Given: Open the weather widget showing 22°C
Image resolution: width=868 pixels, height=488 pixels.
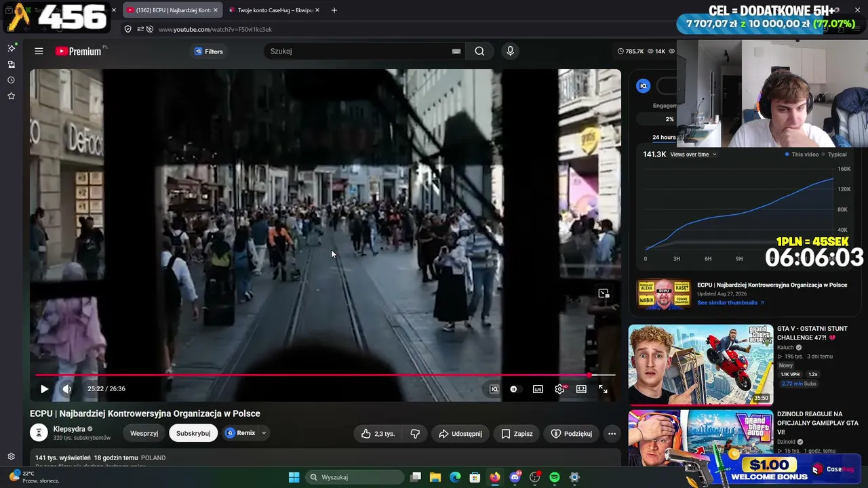Looking at the screenshot, I should pyautogui.click(x=34, y=477).
